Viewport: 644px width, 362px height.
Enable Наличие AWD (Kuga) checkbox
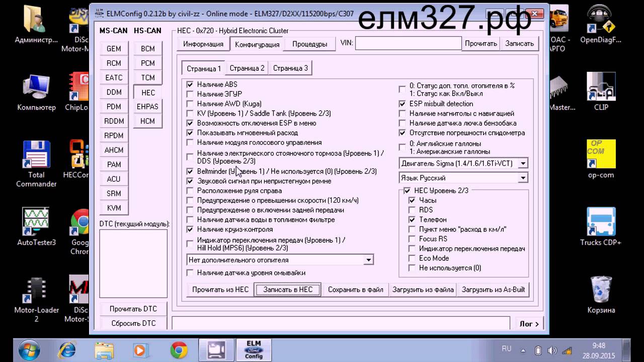(x=190, y=104)
